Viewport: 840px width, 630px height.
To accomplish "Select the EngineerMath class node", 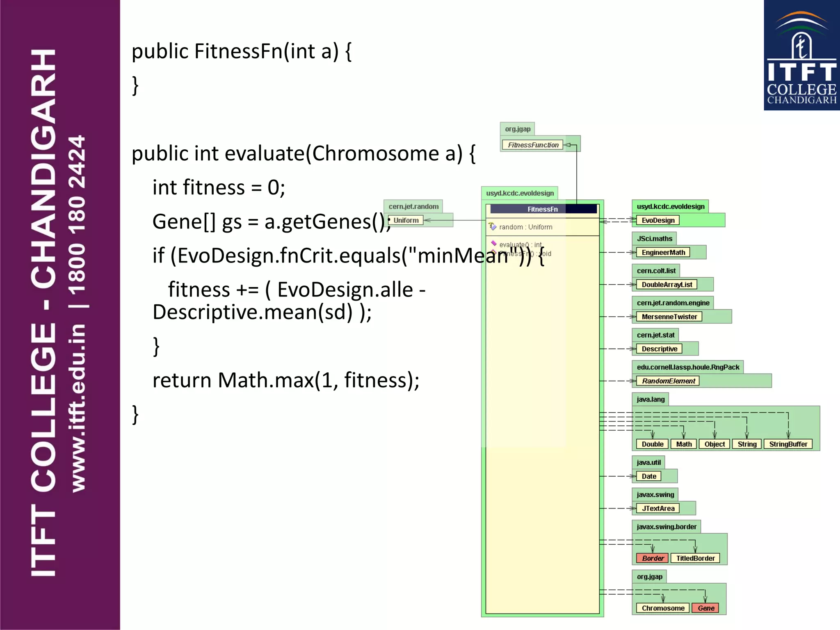I will click(x=663, y=252).
